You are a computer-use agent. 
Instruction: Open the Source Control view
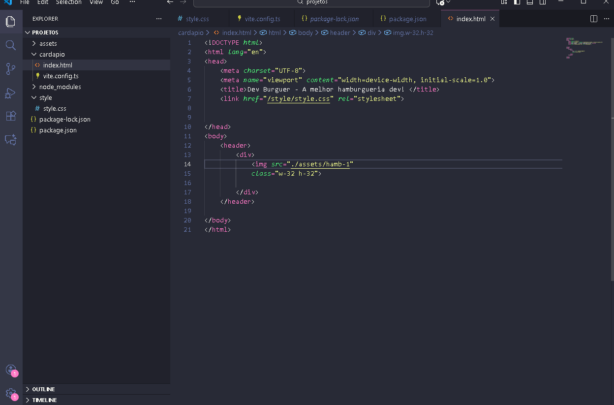click(x=11, y=69)
